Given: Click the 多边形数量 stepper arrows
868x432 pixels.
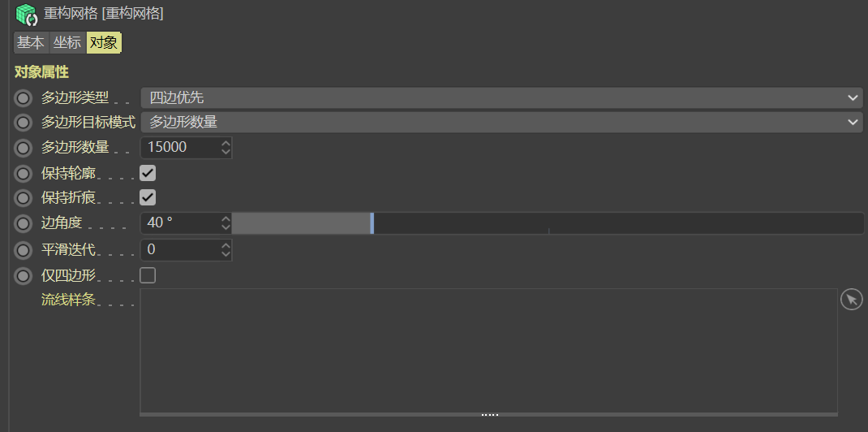Looking at the screenshot, I should [x=226, y=147].
